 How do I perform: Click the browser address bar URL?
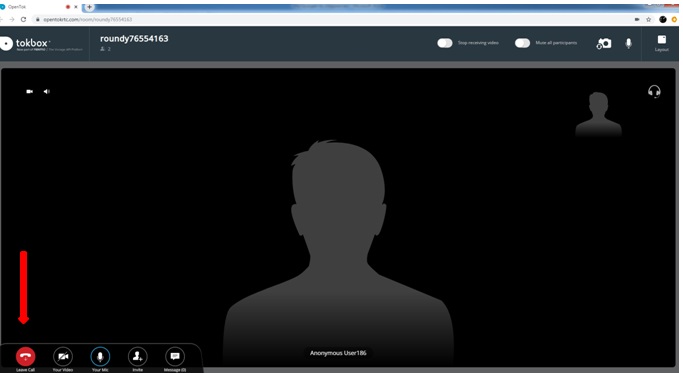point(88,19)
